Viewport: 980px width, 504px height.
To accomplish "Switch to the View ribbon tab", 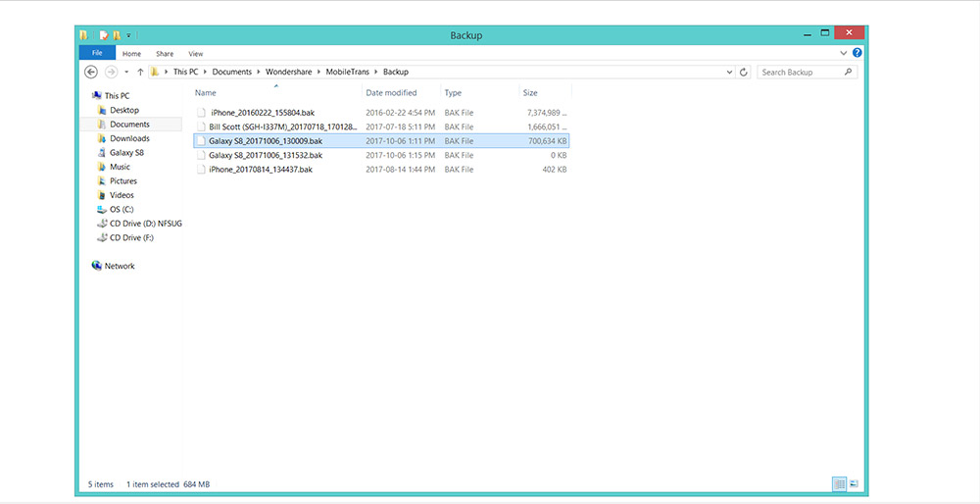I will (x=196, y=54).
